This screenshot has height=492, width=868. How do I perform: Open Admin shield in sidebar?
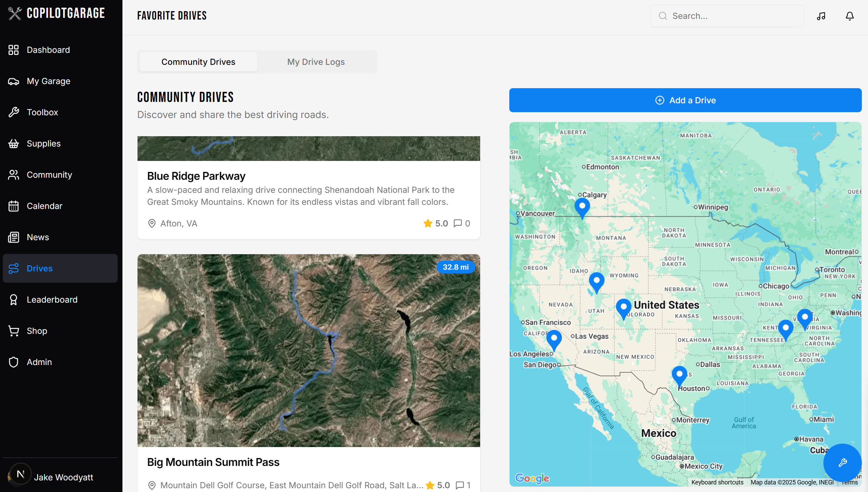39,362
